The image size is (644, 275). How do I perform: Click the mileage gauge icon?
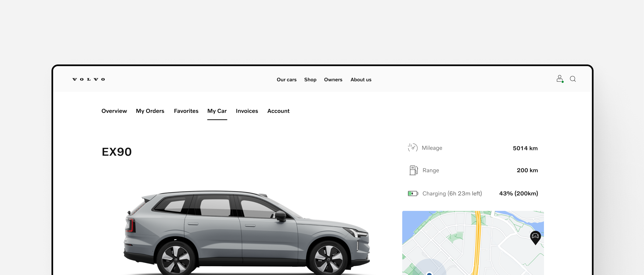(413, 148)
